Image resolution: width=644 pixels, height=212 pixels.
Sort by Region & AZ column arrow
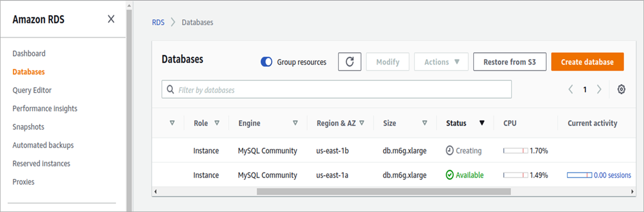pyautogui.click(x=362, y=123)
